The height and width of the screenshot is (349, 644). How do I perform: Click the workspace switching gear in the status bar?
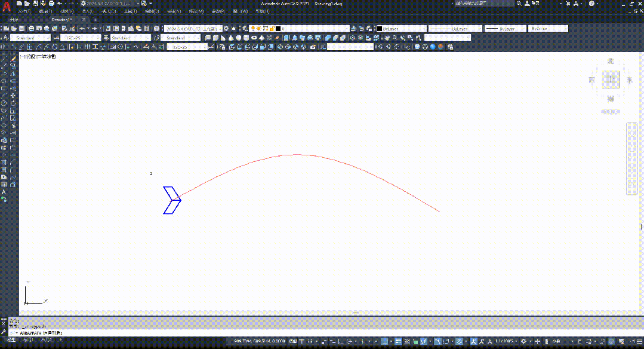(x=523, y=341)
